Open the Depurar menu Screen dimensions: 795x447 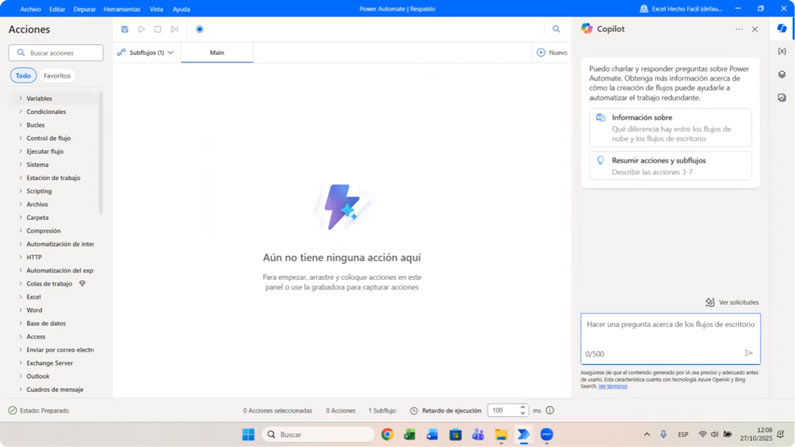[84, 9]
